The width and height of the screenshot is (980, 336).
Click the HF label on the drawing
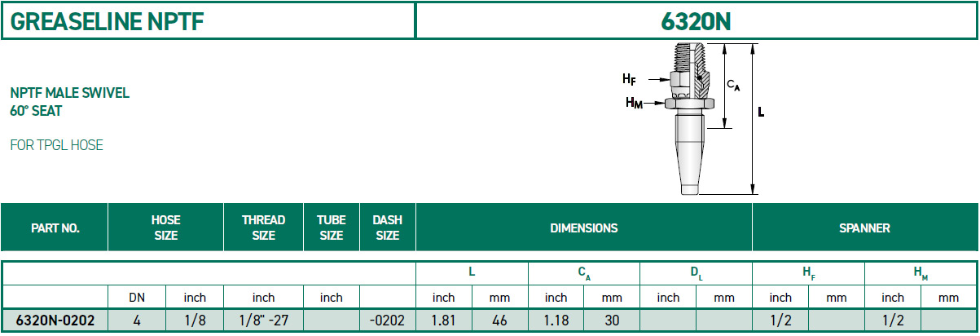pos(629,79)
